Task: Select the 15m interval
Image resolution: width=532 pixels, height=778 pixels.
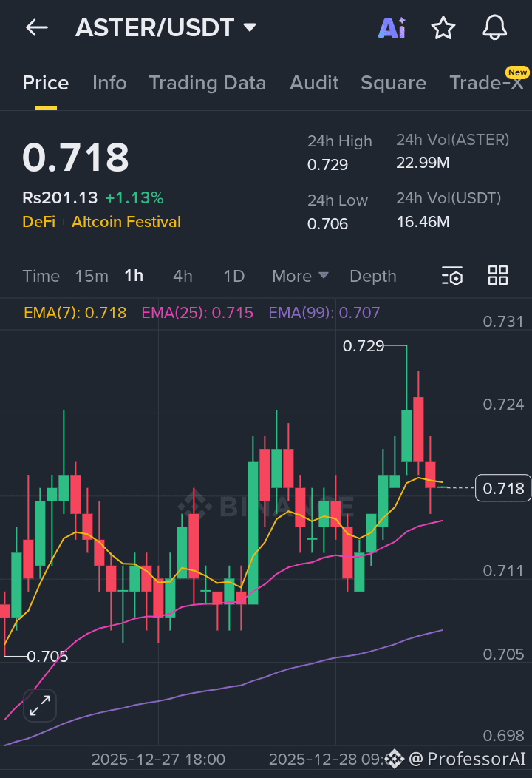Action: tap(92, 276)
